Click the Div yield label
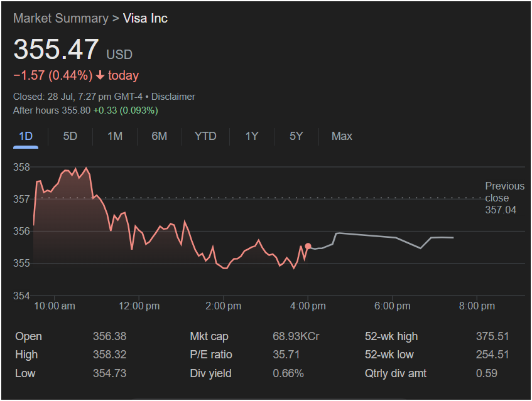Viewport: 532px width, 401px height. 210,373
